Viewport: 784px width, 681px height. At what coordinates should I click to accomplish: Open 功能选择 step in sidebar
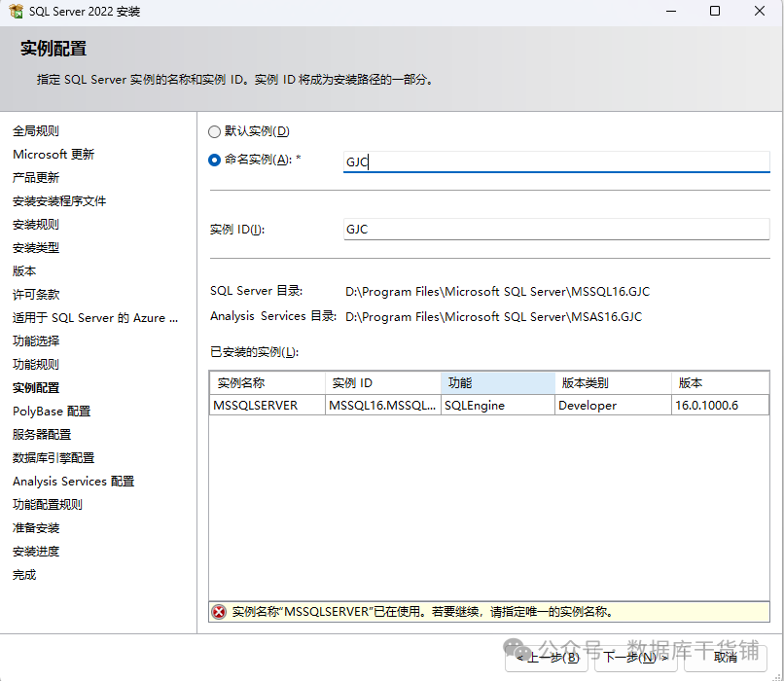pos(36,341)
